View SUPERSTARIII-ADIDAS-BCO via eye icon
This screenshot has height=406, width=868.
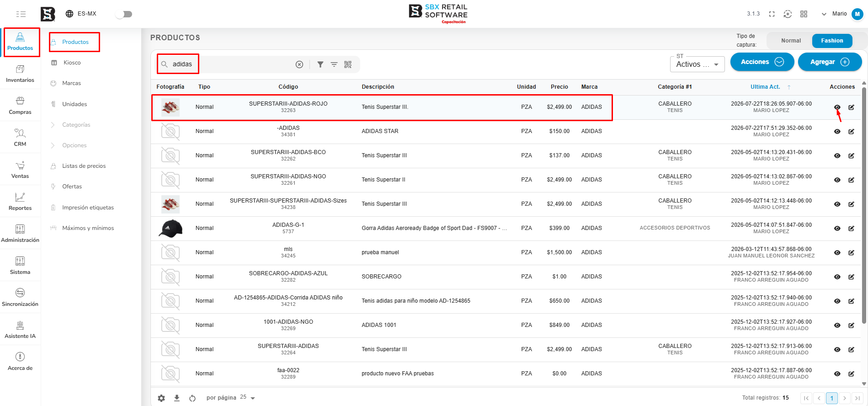pyautogui.click(x=837, y=156)
